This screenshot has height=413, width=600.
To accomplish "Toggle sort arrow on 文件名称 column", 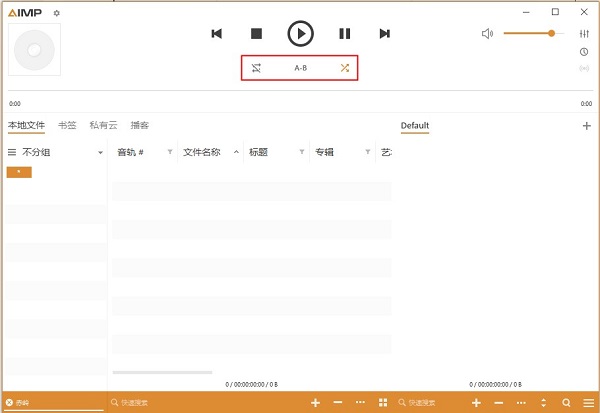I will pos(236,152).
